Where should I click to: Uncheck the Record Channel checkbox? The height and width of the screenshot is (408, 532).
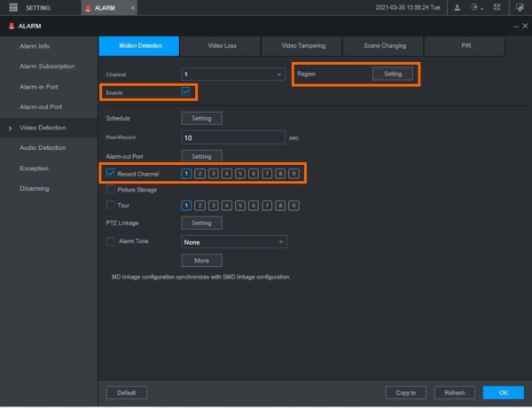111,173
